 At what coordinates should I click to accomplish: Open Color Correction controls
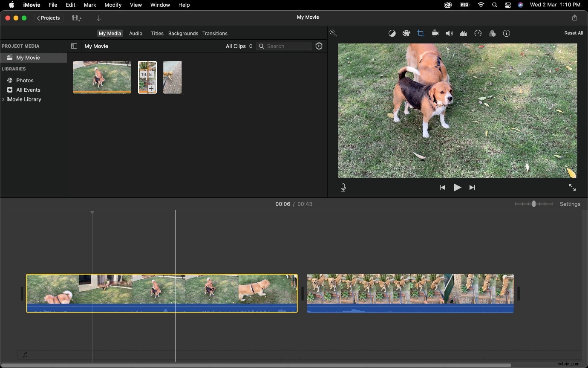406,33
